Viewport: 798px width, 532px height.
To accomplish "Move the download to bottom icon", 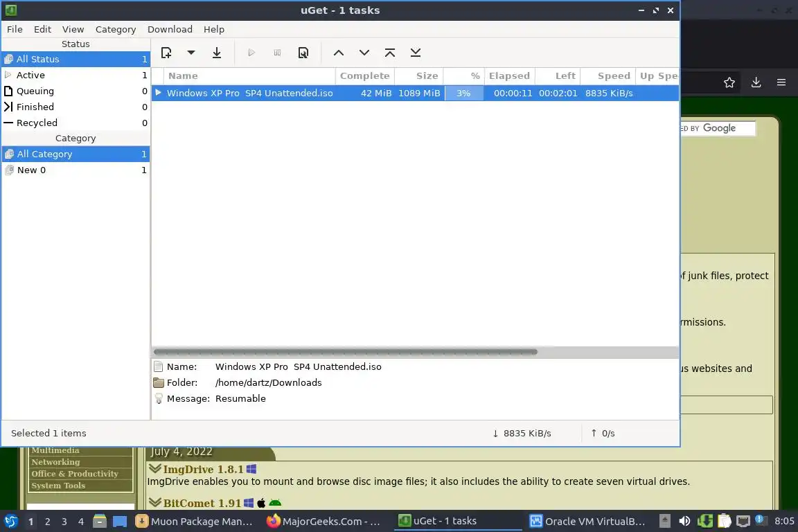I will click(416, 53).
